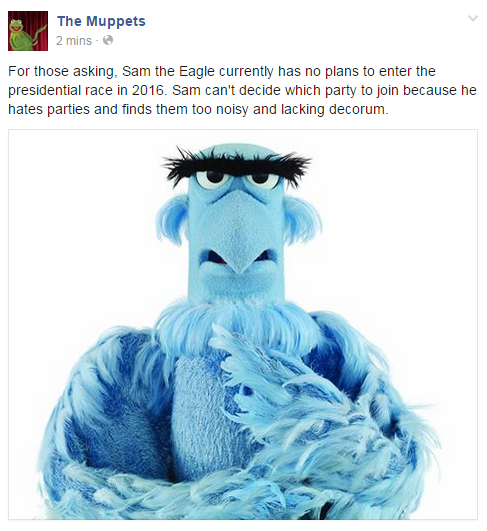Viewport: 487px width, 531px height.
Task: Click Sam's bushy black eyebrows in photo
Action: pyautogui.click(x=236, y=165)
